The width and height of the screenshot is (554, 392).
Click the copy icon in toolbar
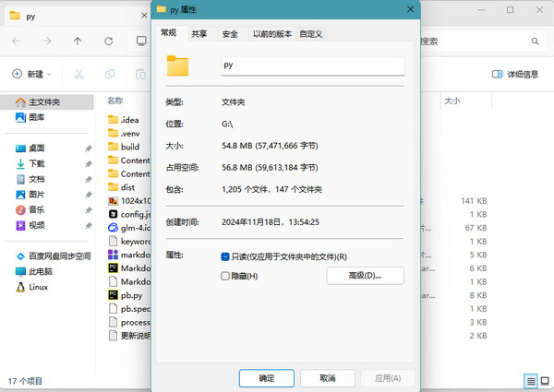click(110, 74)
